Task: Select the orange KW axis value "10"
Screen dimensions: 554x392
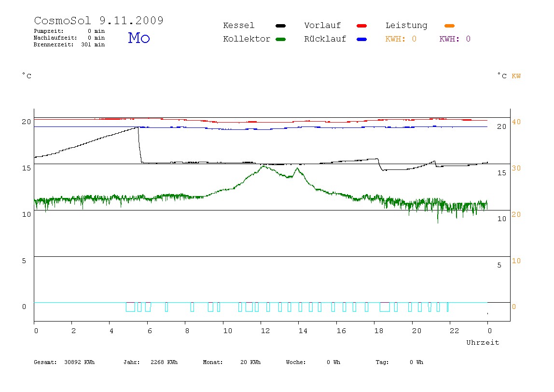Action: (x=516, y=261)
